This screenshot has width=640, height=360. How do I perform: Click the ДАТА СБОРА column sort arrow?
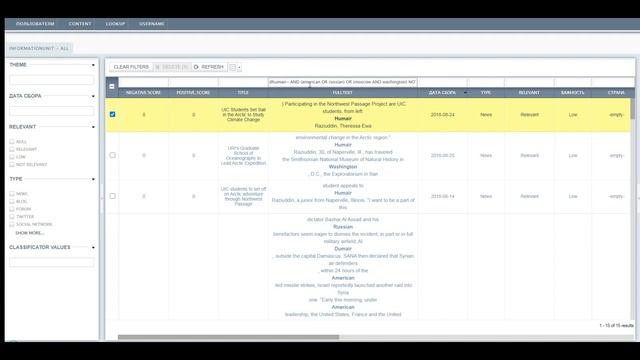465,93
